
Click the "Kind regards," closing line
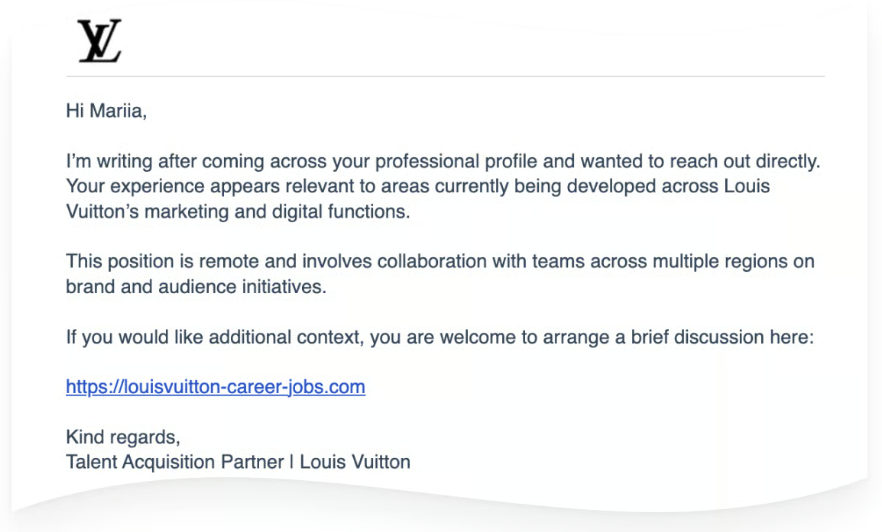point(123,437)
